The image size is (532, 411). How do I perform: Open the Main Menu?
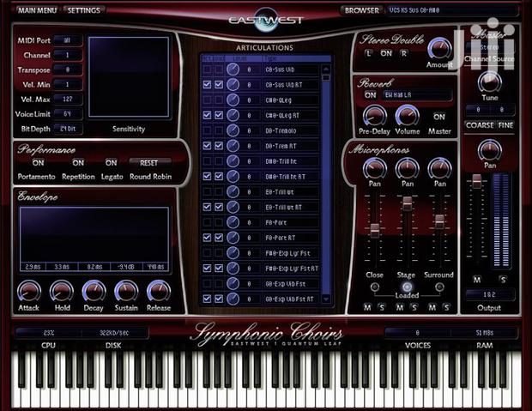(x=37, y=10)
